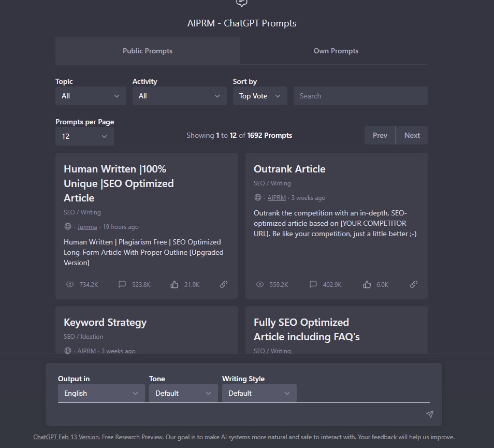Open the Sort by Top Votes dropdown

click(x=260, y=96)
